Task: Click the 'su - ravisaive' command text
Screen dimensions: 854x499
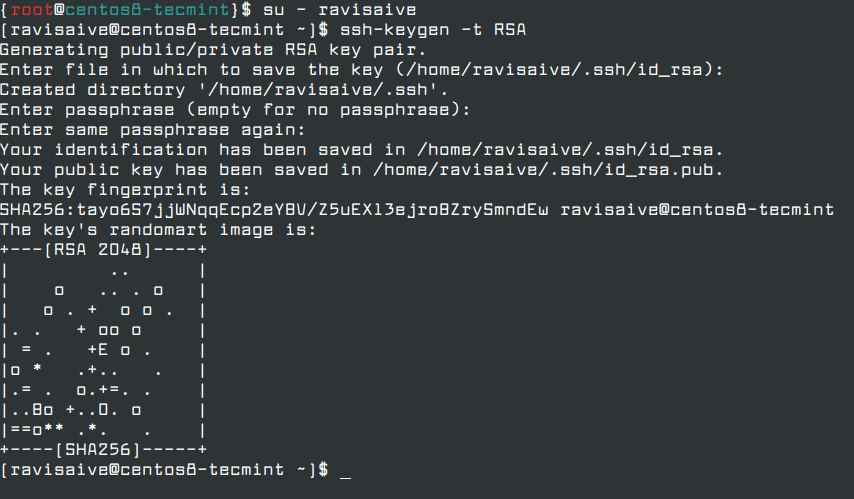Action: click(340, 10)
